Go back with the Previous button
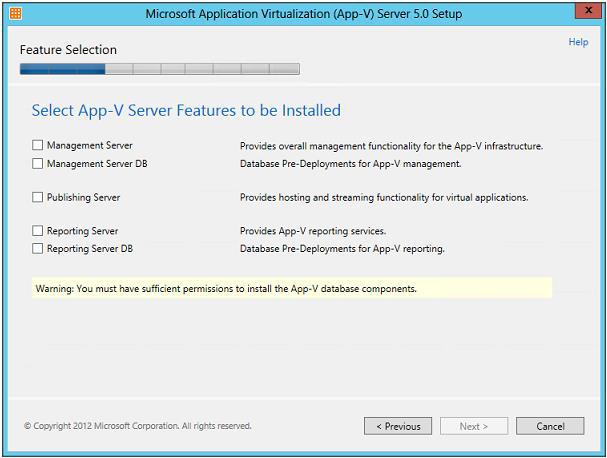 click(x=398, y=426)
